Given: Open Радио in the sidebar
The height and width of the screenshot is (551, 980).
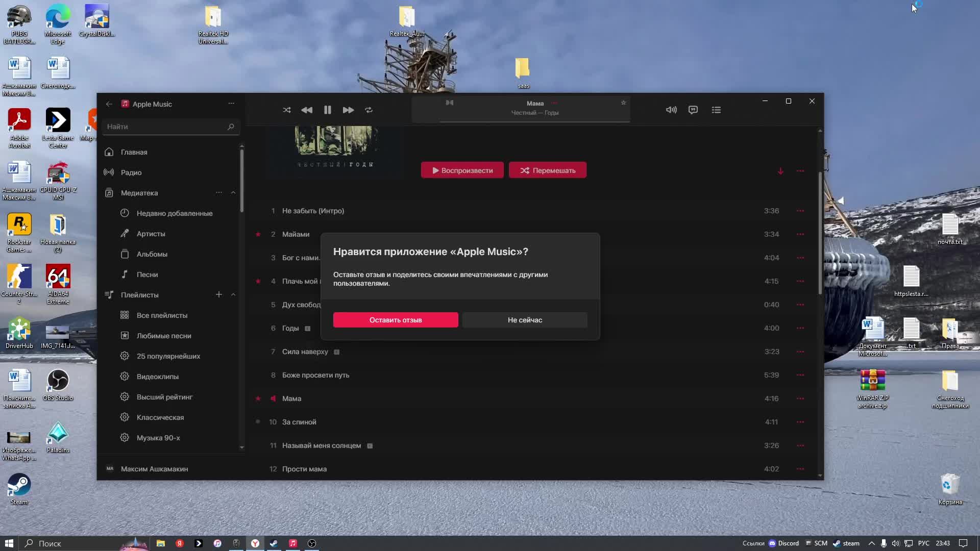Looking at the screenshot, I should (131, 172).
